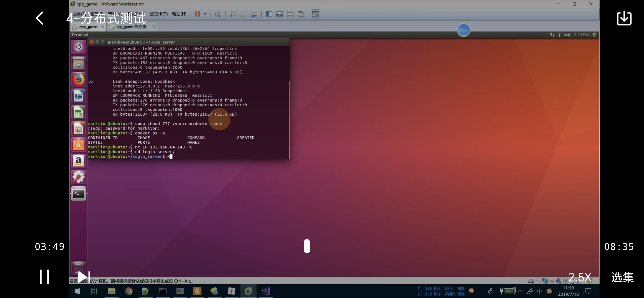Image resolution: width=644 pixels, height=298 pixels.
Task: Open the 选项卡(T) menu
Action: pyautogui.click(x=159, y=14)
